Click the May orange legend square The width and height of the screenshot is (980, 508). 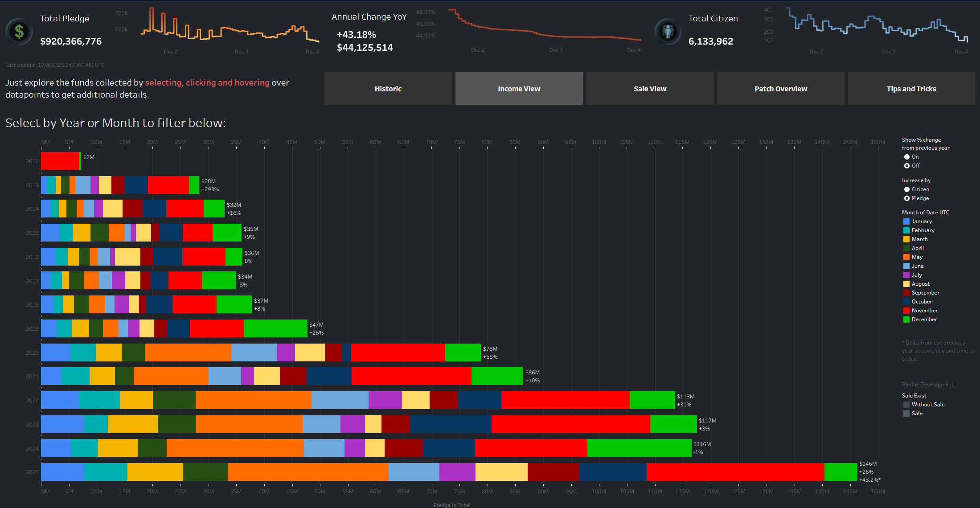point(906,257)
